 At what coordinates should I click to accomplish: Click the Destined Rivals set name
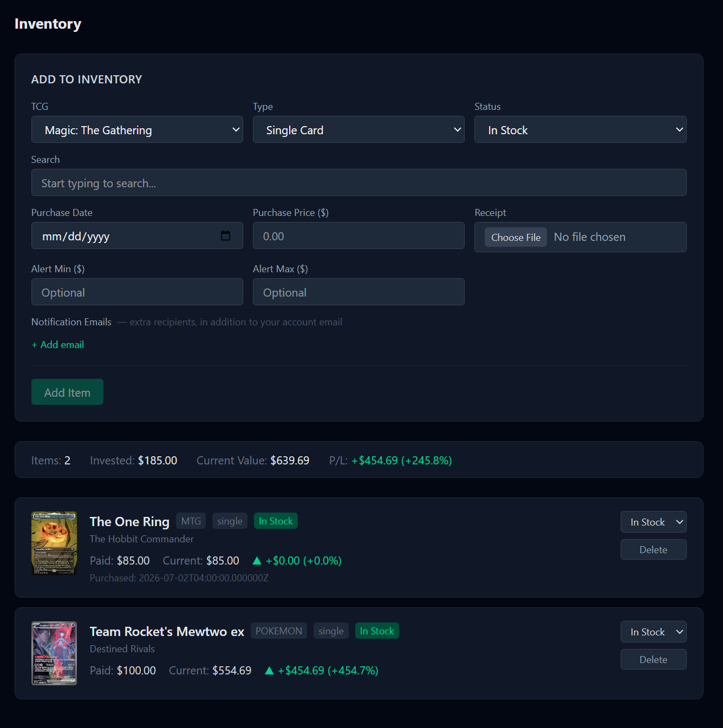(x=122, y=648)
